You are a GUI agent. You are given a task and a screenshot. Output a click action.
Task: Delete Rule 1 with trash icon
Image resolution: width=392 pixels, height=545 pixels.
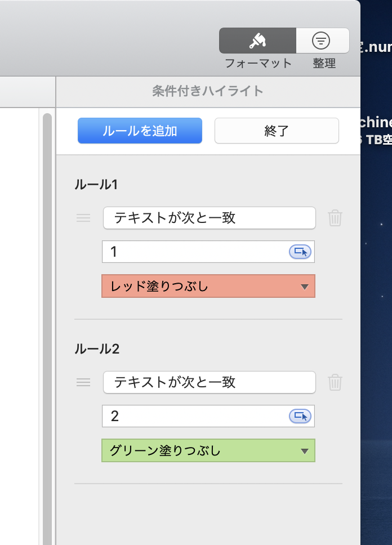pyautogui.click(x=335, y=218)
